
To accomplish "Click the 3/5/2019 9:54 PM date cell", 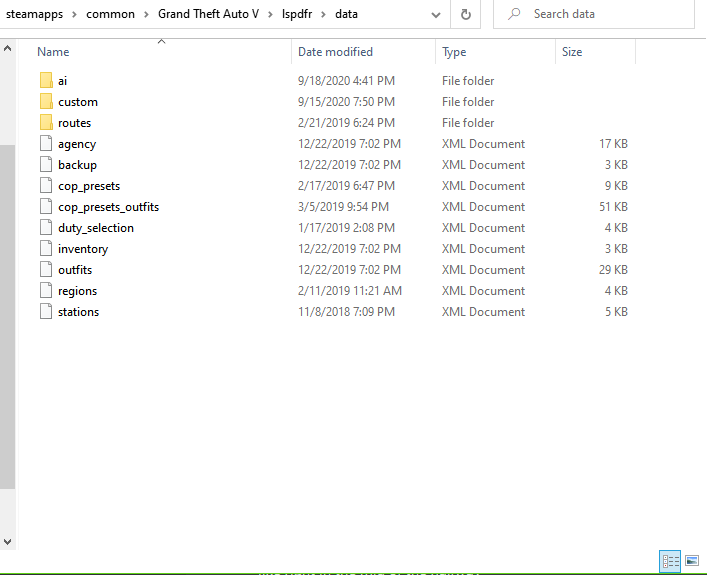I will (x=343, y=207).
